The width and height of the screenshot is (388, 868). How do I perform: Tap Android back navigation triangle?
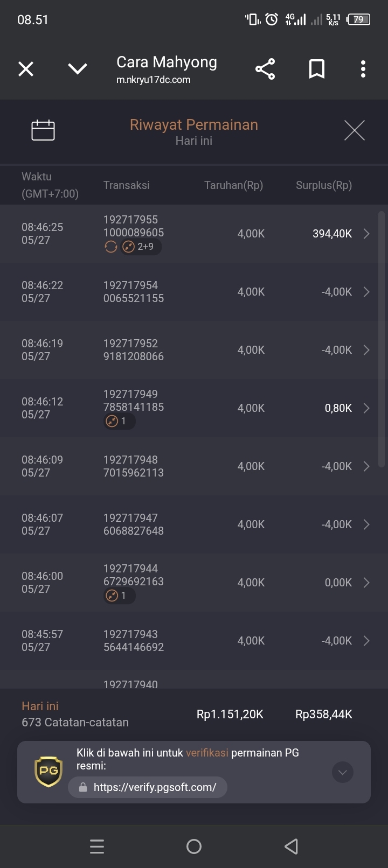(x=291, y=846)
